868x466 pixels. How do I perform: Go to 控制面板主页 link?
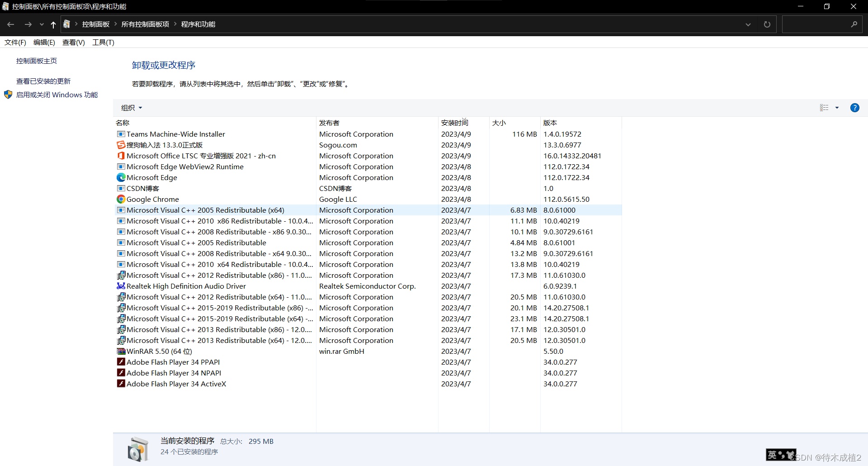click(x=37, y=61)
